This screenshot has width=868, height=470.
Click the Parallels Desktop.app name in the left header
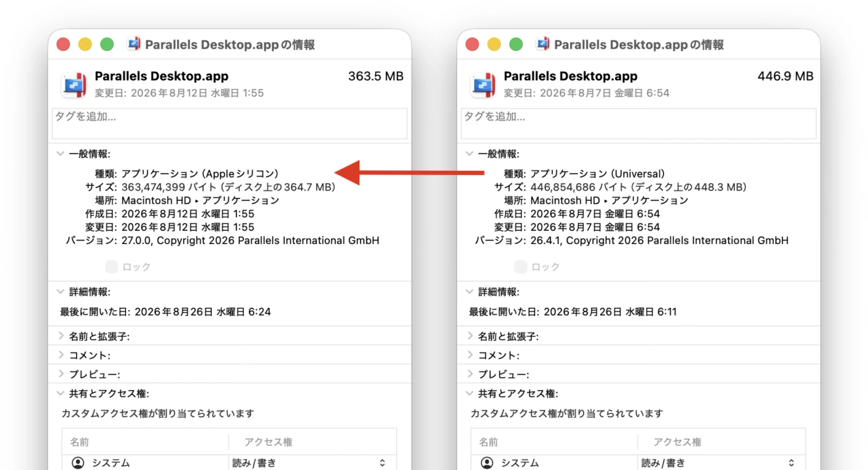pyautogui.click(x=161, y=76)
